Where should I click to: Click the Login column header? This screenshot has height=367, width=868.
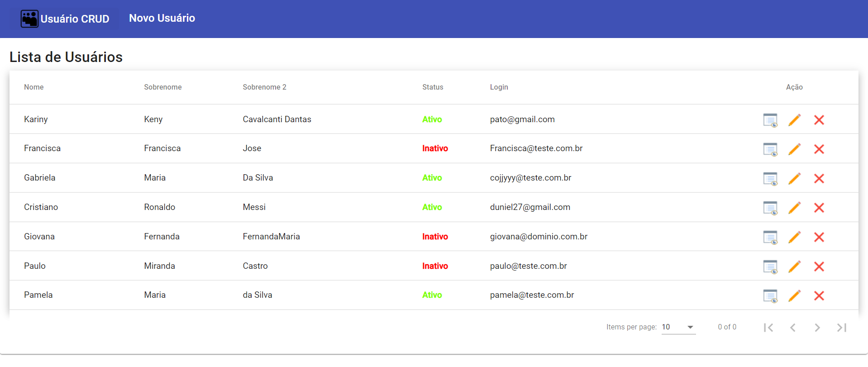(499, 87)
